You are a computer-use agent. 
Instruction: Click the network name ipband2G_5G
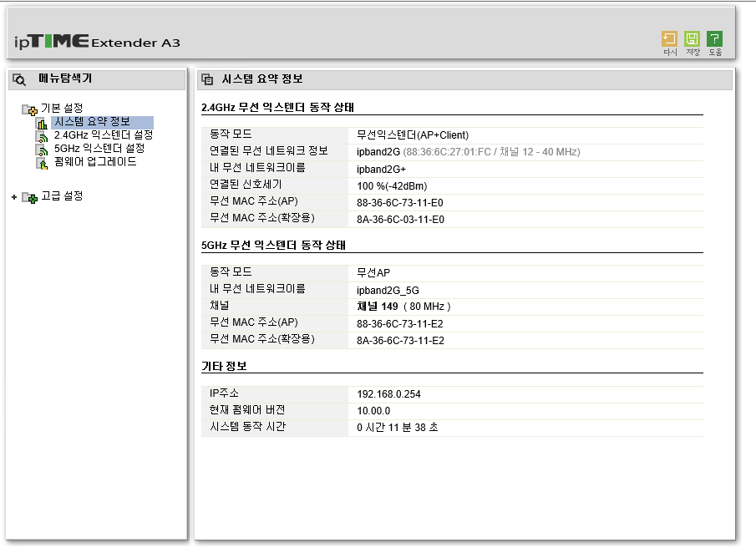(388, 291)
